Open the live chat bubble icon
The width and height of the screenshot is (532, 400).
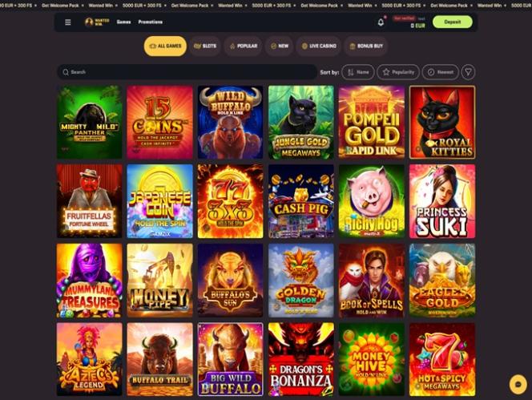(x=518, y=384)
